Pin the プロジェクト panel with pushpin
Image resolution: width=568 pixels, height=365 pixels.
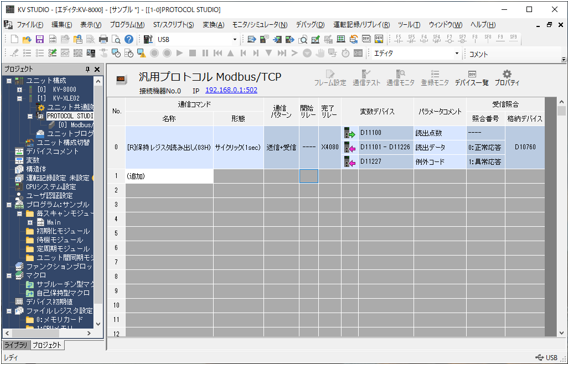87,69
